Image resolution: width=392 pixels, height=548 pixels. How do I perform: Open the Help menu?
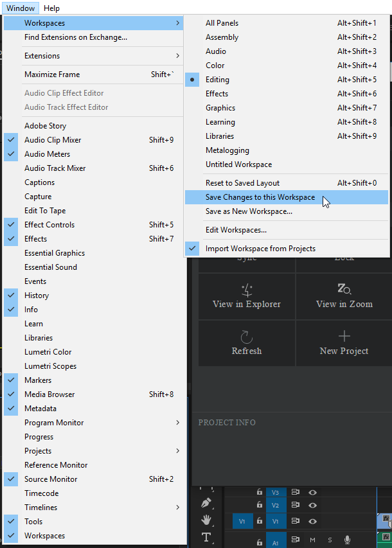coord(51,8)
